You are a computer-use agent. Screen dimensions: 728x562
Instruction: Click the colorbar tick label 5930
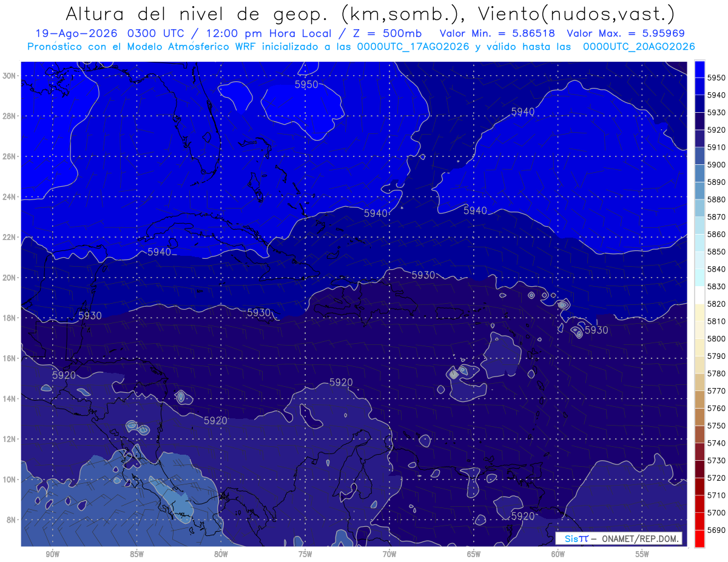coord(716,113)
